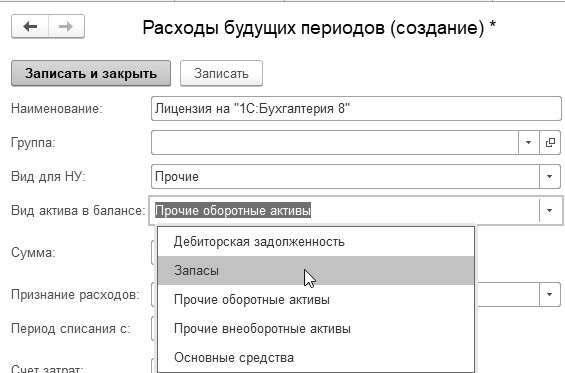Go back with the left arrow button
This screenshot has width=565, height=373.
[30, 26]
